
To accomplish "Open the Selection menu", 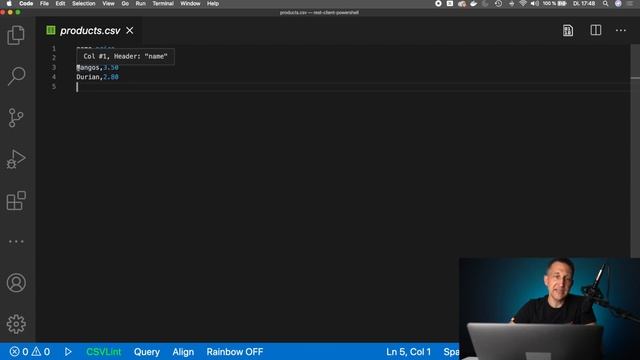I will 84,4.
